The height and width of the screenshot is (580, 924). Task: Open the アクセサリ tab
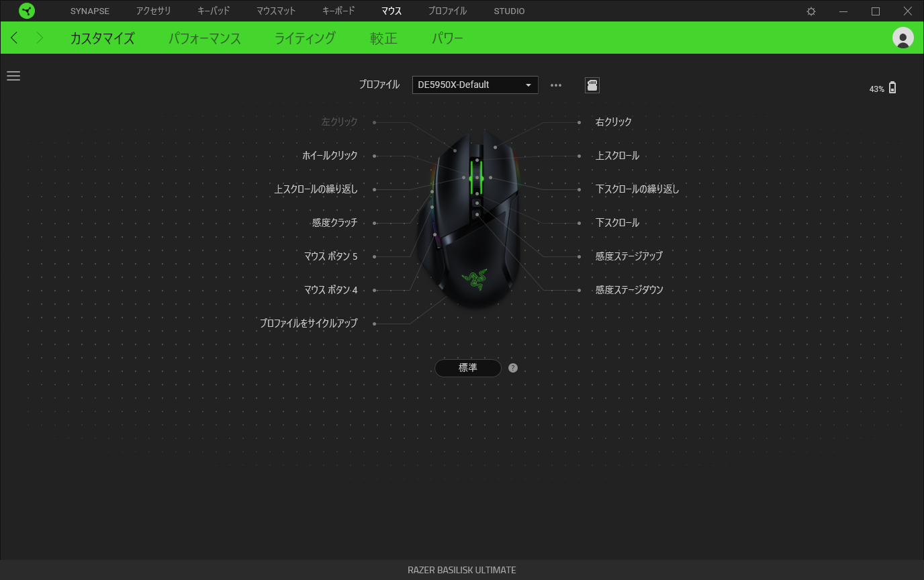(154, 11)
